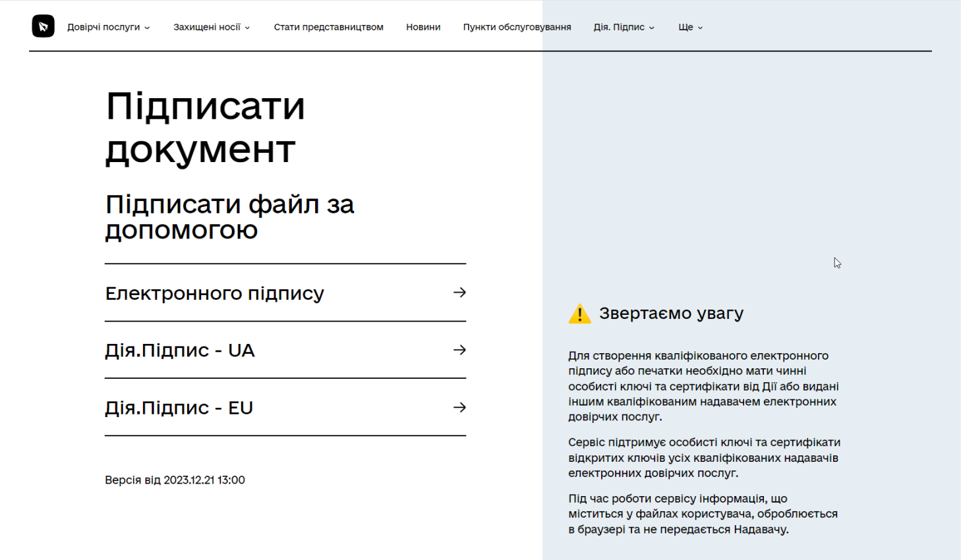Click the yellow warning triangle icon
Screen dimensions: 961x560
[x=579, y=314]
